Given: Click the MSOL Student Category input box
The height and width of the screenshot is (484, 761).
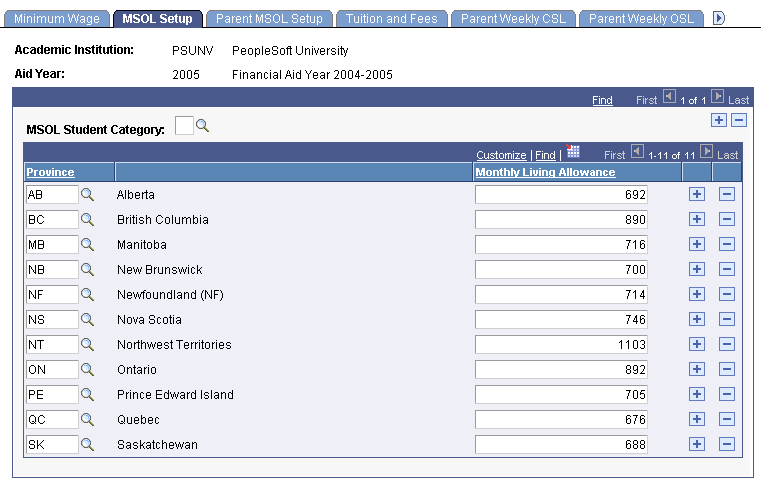Looking at the screenshot, I should click(184, 126).
